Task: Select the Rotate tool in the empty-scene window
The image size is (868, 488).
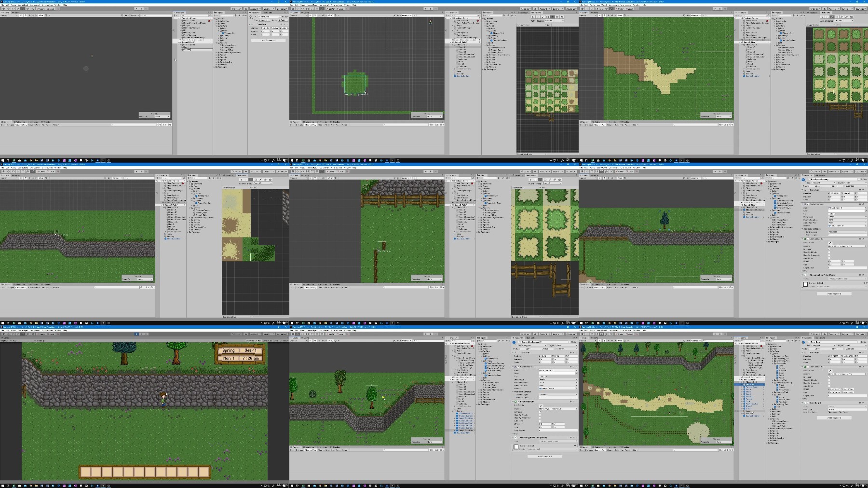Action: tap(13, 9)
